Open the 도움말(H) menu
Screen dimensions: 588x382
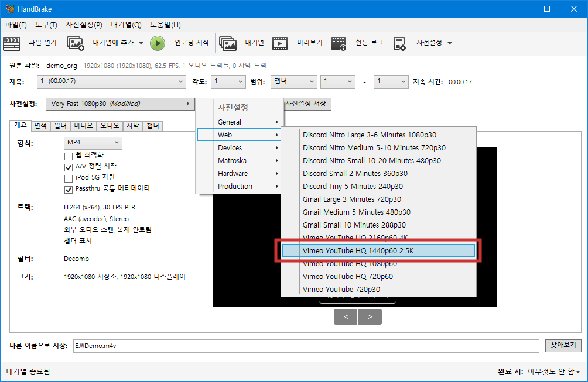coord(165,25)
